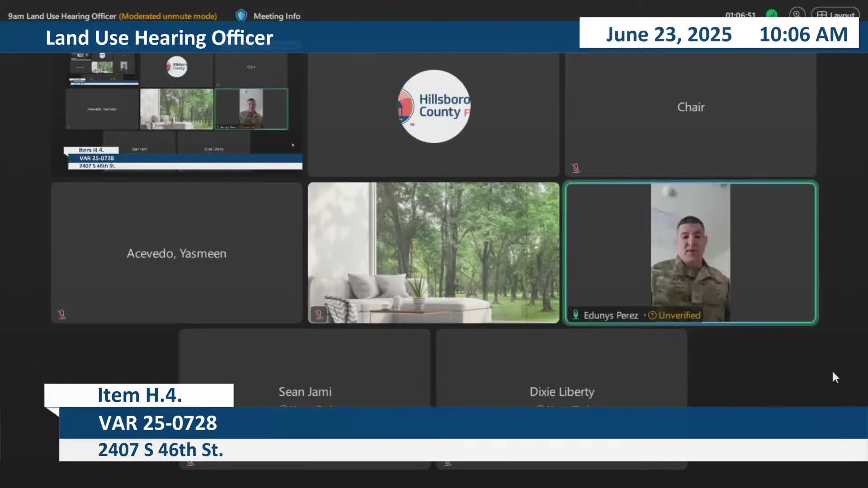Click the meeting title in the top bar
This screenshot has width=868, height=488.
click(62, 16)
